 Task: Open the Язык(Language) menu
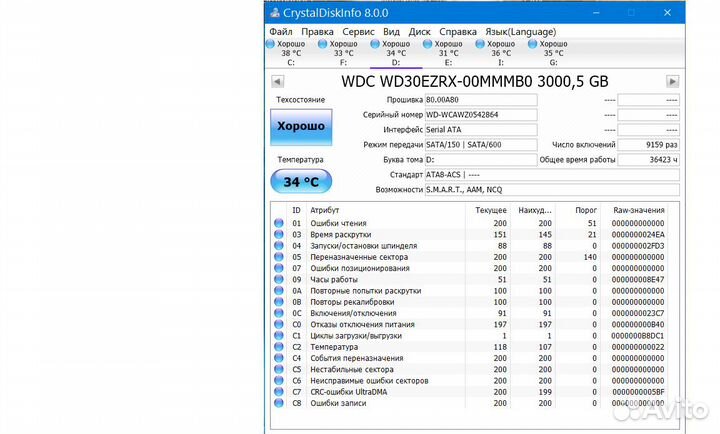coord(520,32)
